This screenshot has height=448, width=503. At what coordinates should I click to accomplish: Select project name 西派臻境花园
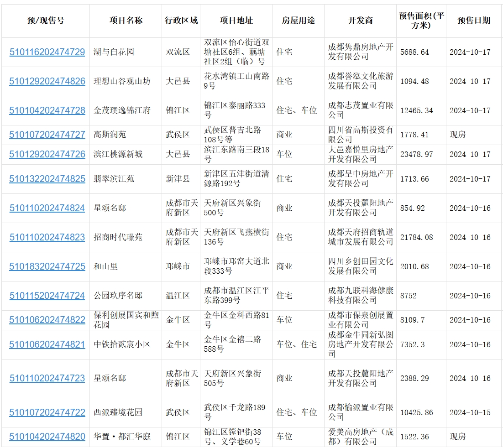118,412
